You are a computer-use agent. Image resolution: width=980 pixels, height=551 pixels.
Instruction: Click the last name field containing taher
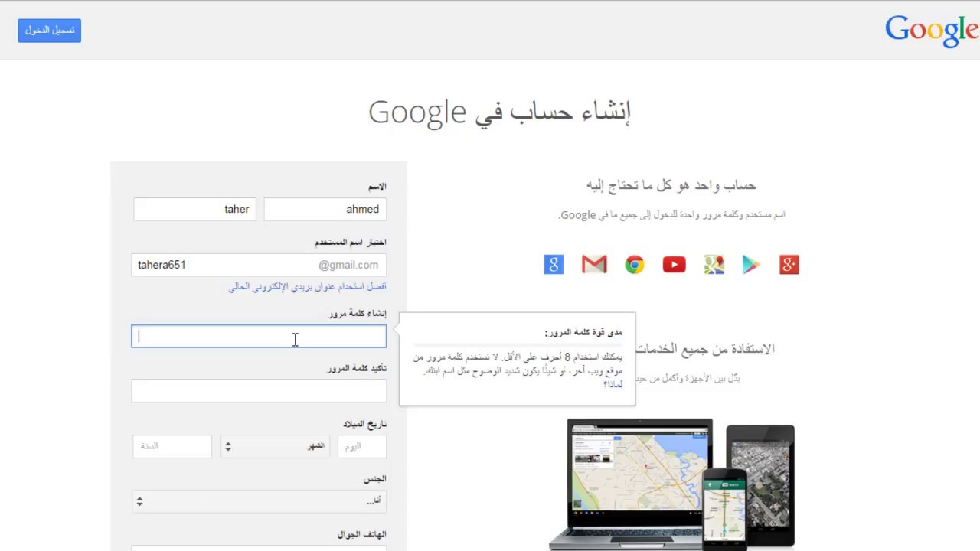click(x=194, y=209)
